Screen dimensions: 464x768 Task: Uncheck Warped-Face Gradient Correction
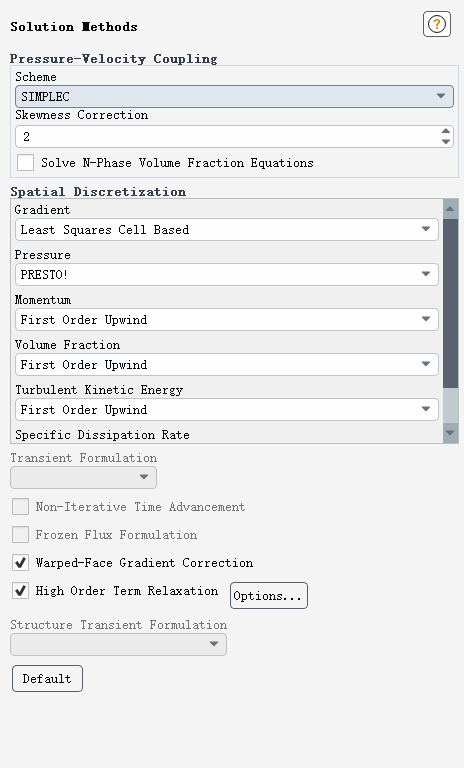click(x=21, y=562)
